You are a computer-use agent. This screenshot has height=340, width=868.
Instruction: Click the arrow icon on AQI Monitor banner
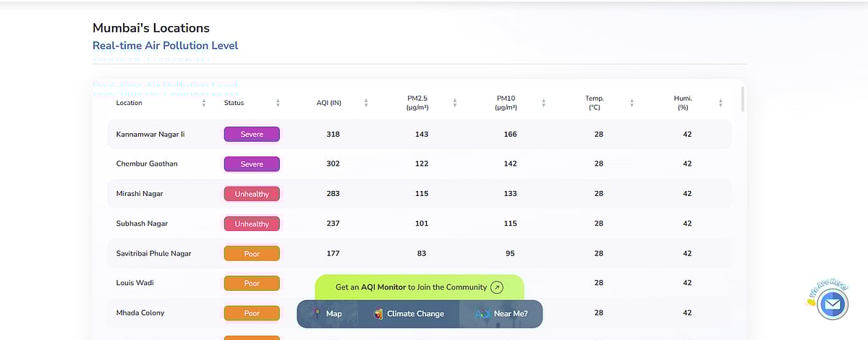coord(496,287)
